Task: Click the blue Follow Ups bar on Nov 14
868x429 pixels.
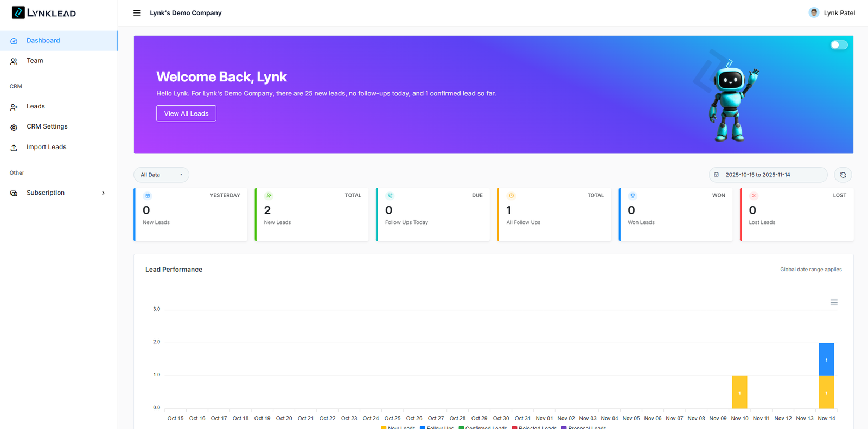Action: (826, 359)
